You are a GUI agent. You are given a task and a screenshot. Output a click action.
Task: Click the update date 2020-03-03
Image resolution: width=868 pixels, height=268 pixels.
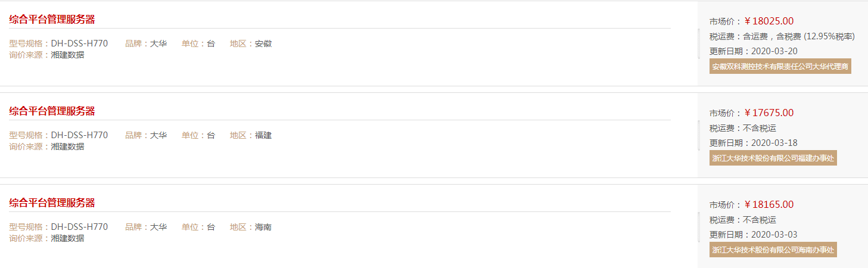coord(774,235)
